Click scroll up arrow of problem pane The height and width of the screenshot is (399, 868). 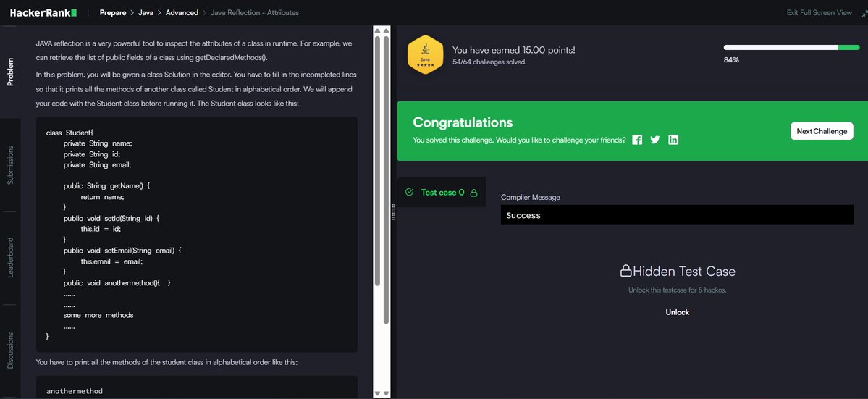378,31
